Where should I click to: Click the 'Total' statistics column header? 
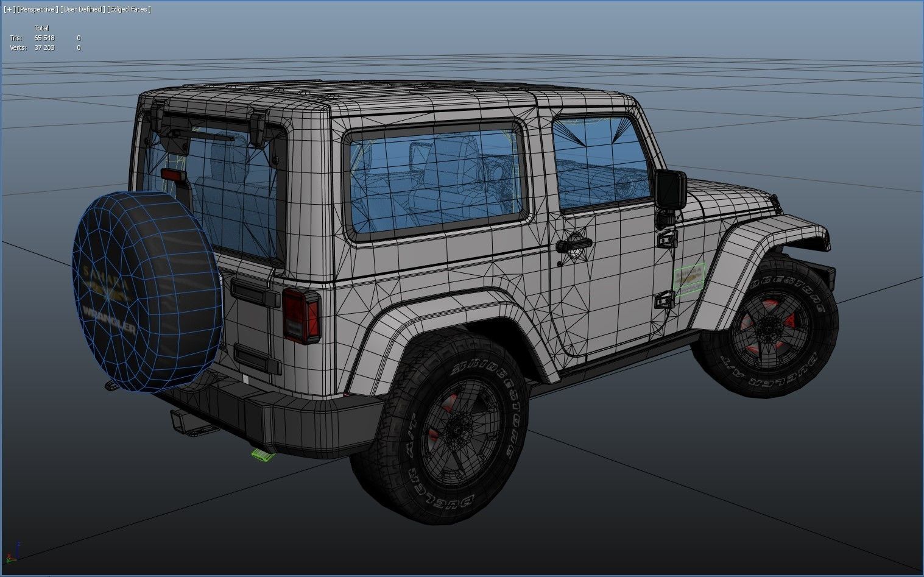(x=41, y=28)
